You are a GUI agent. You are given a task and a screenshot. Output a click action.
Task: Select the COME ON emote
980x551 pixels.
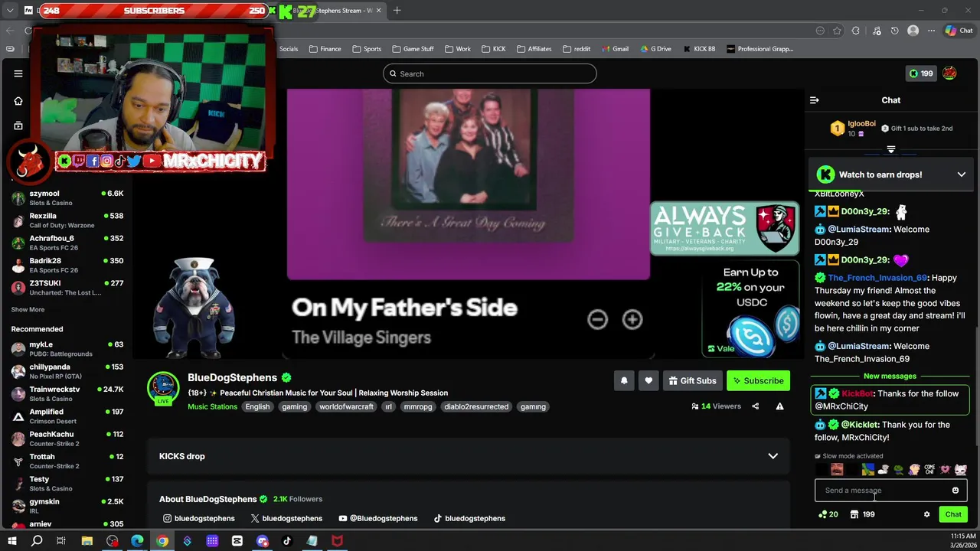(x=929, y=470)
